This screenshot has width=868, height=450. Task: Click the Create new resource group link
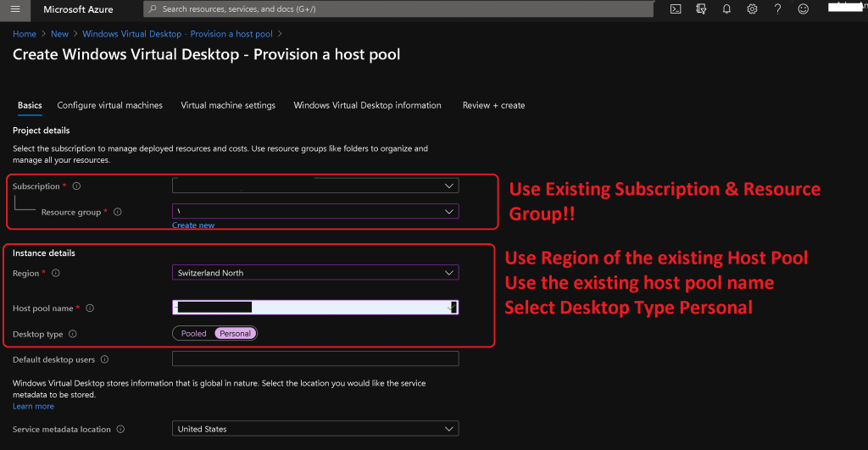pyautogui.click(x=193, y=225)
